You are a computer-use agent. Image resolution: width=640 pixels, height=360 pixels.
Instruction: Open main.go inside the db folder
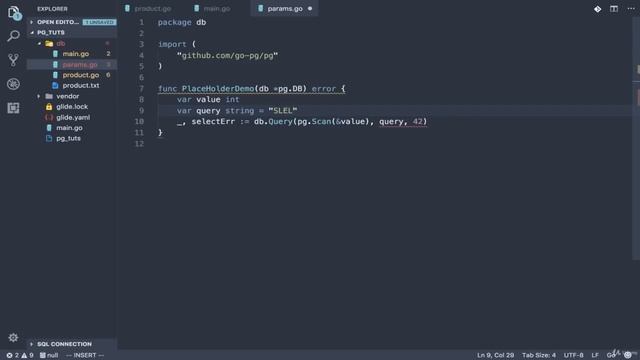point(76,54)
